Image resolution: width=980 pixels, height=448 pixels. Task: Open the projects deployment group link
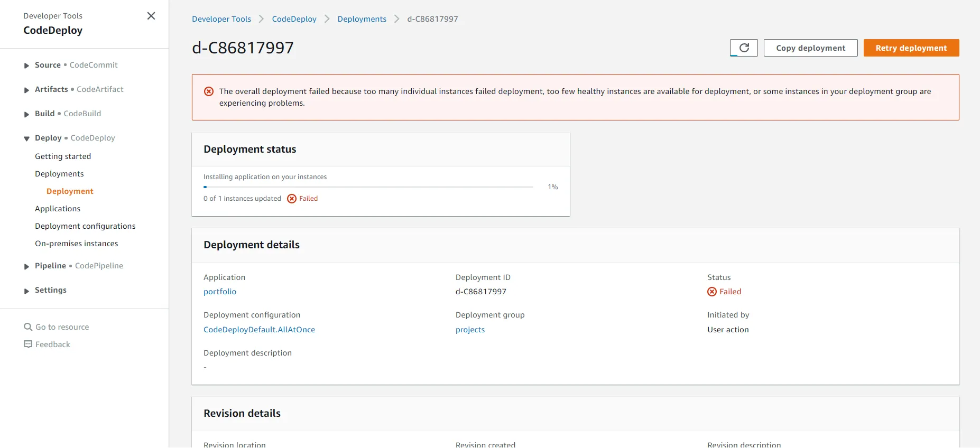(x=470, y=330)
